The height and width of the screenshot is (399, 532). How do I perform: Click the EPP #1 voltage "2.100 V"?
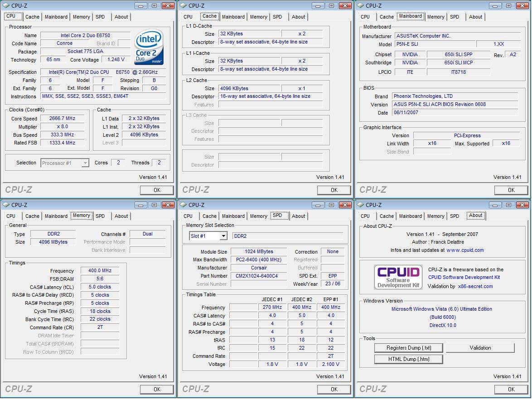tap(331, 365)
